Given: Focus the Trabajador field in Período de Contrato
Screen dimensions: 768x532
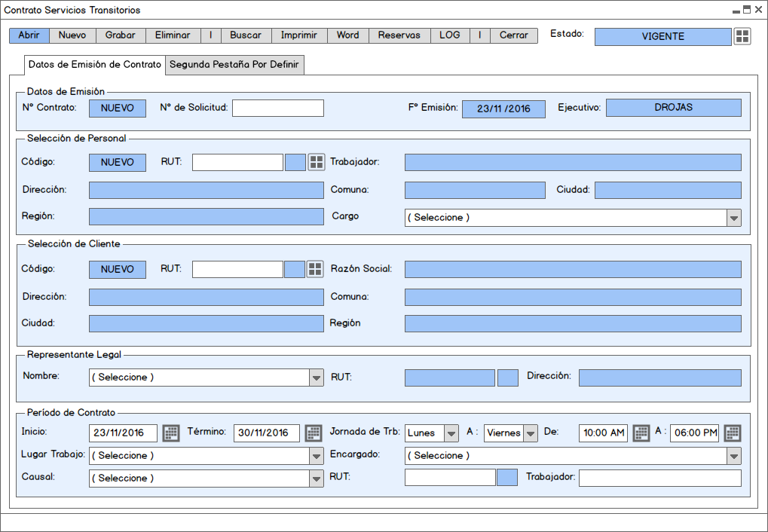Looking at the screenshot, I should coord(659,478).
